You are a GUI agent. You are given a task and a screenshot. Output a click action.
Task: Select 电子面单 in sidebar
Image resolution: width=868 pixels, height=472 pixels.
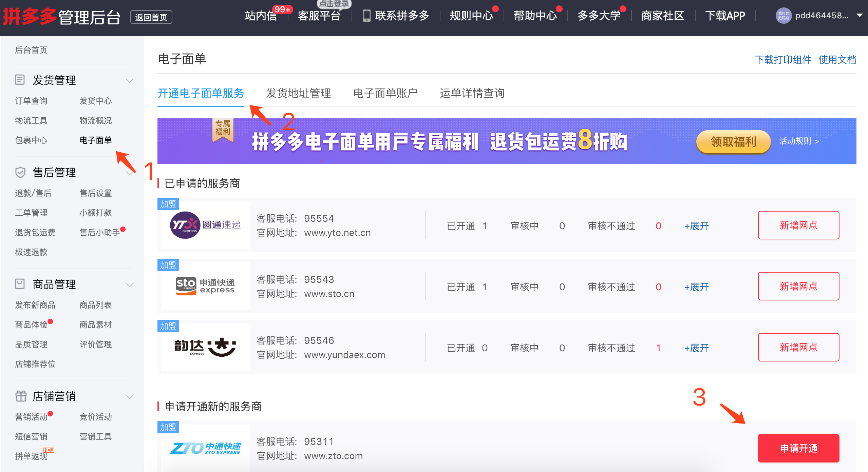(x=96, y=140)
